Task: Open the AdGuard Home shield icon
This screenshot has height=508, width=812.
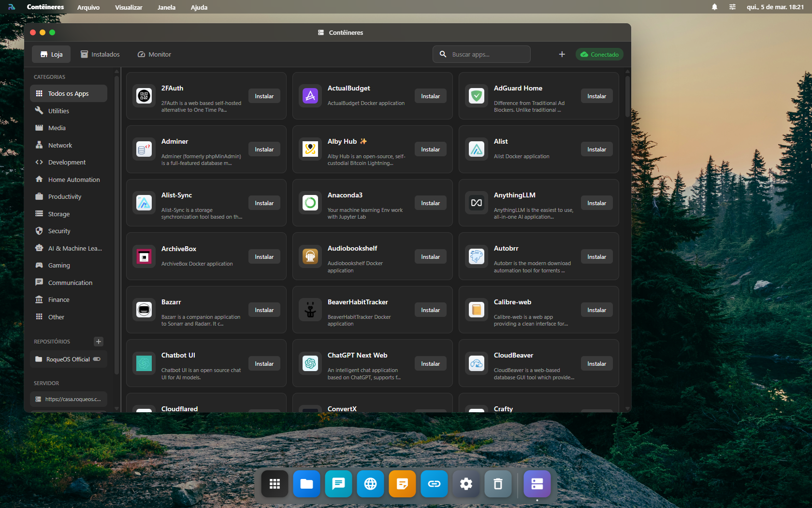Action: [477, 96]
